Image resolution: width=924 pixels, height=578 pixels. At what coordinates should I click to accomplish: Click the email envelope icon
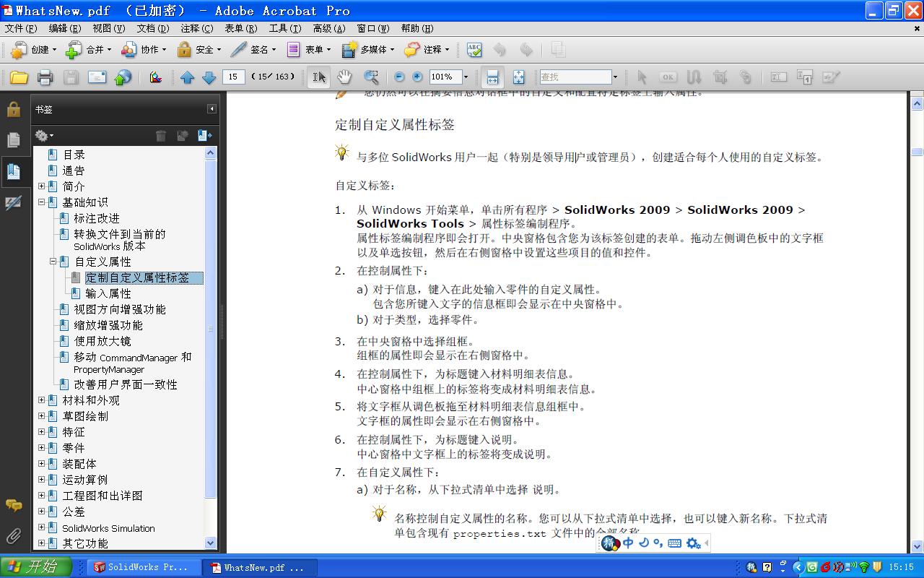click(x=97, y=77)
